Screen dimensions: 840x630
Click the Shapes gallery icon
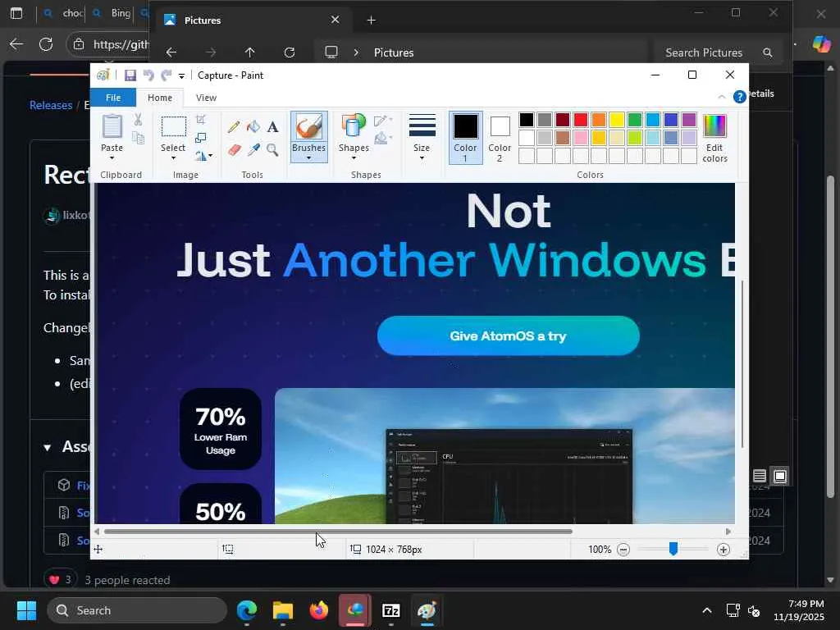(x=353, y=126)
